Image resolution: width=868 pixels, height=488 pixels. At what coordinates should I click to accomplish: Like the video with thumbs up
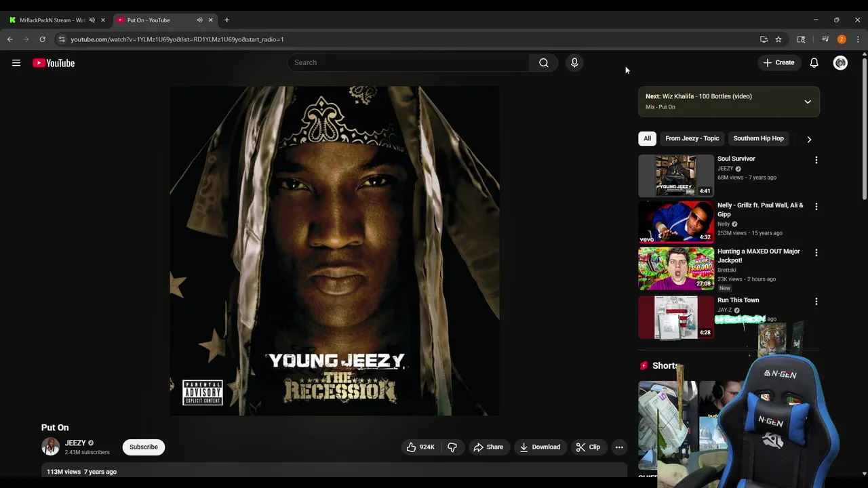point(420,447)
